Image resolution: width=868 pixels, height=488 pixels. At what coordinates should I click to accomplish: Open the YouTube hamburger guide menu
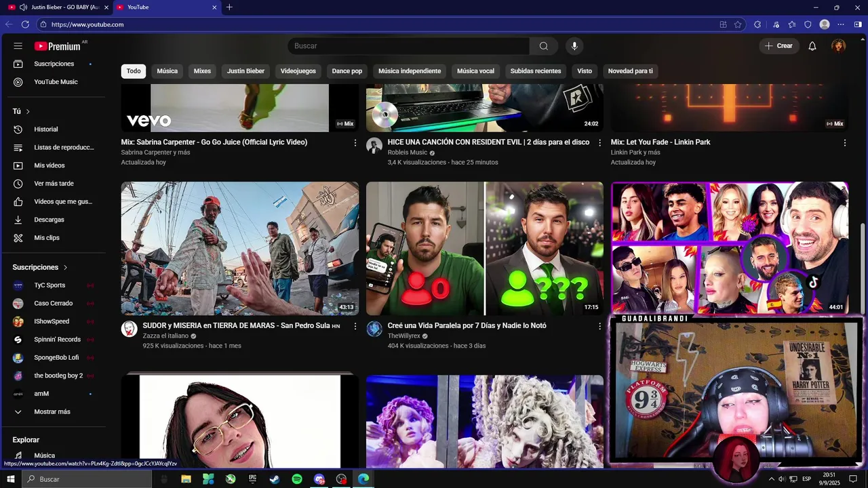(x=18, y=46)
